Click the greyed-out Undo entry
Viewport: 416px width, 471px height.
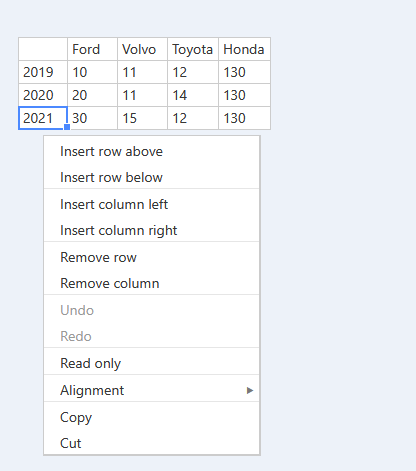pos(152,310)
